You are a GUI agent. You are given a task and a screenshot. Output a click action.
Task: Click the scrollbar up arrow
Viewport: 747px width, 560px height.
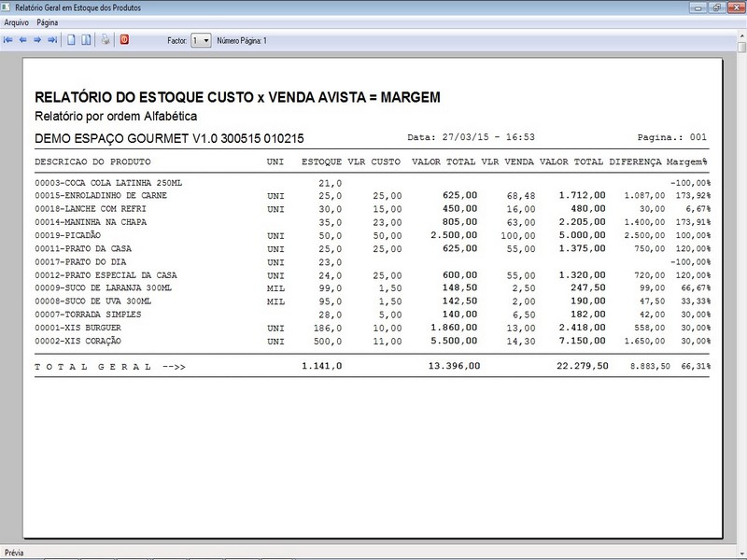pyautogui.click(x=741, y=35)
